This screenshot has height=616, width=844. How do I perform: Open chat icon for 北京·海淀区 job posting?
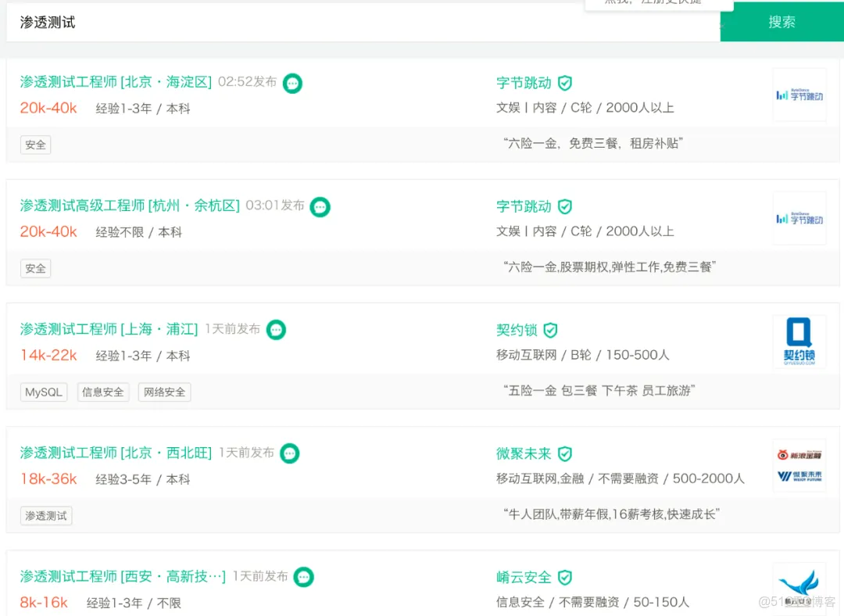292,83
